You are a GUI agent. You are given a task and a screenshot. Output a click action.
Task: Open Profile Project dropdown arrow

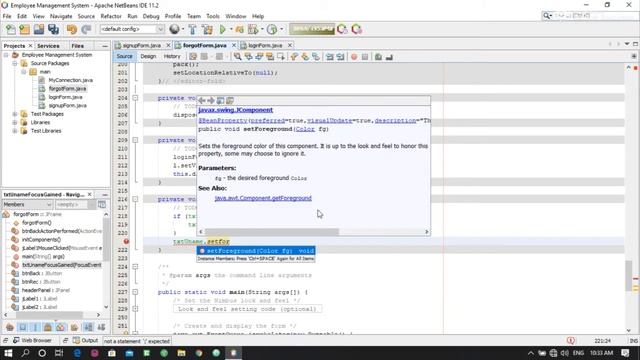click(281, 29)
